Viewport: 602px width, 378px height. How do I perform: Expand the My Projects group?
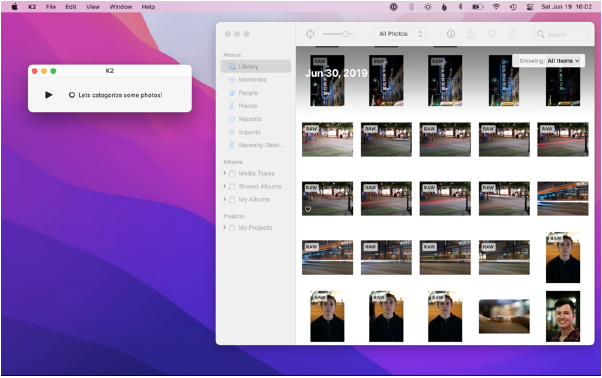click(x=225, y=228)
